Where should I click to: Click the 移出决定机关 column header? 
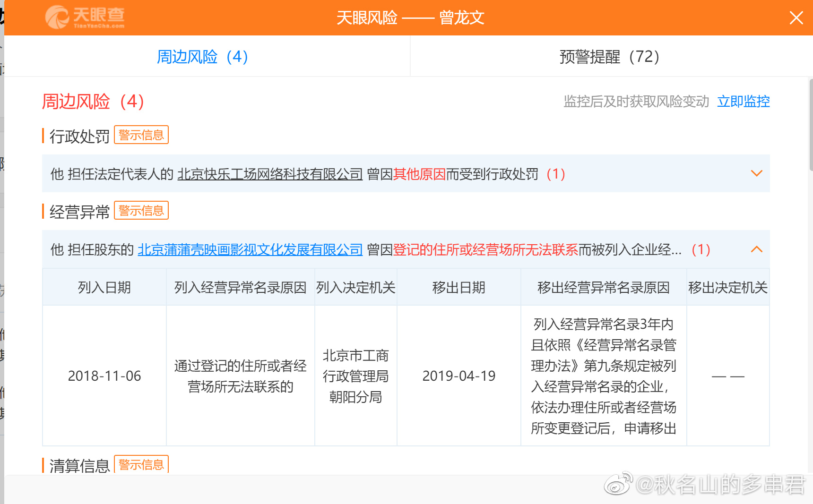pyautogui.click(x=728, y=287)
